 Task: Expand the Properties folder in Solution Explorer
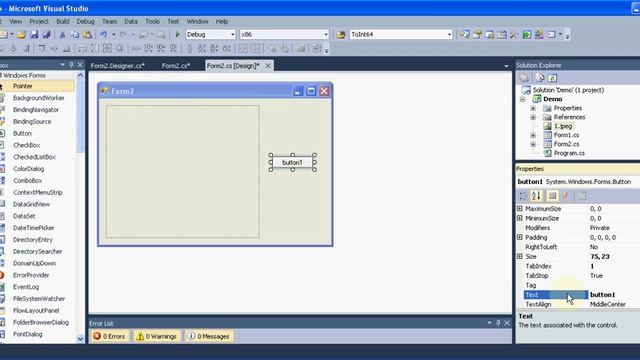tap(533, 108)
